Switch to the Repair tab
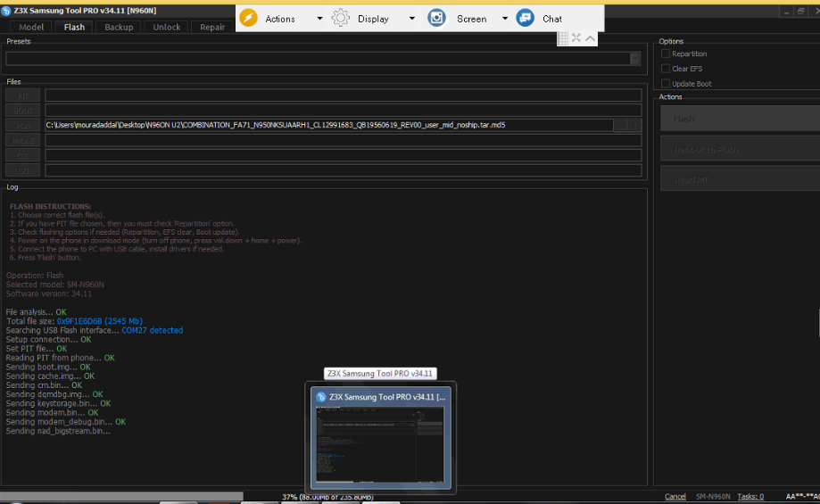Screen dimensions: 820x504 (x=212, y=27)
